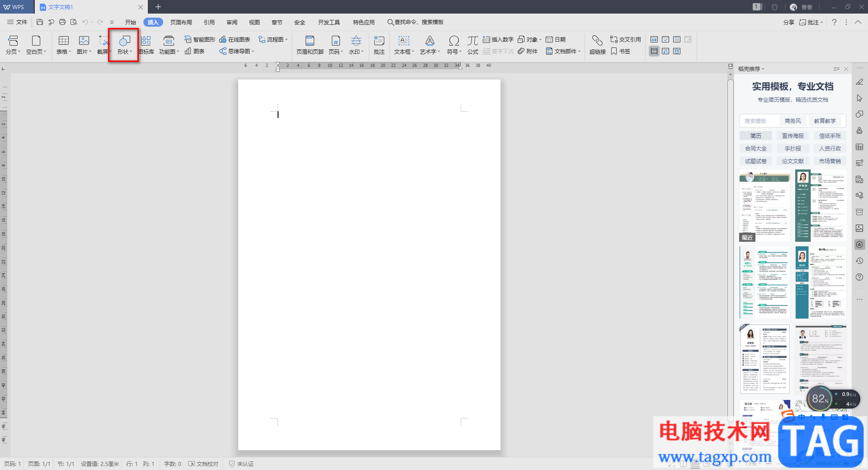Insert a 批注 comment

[379, 45]
